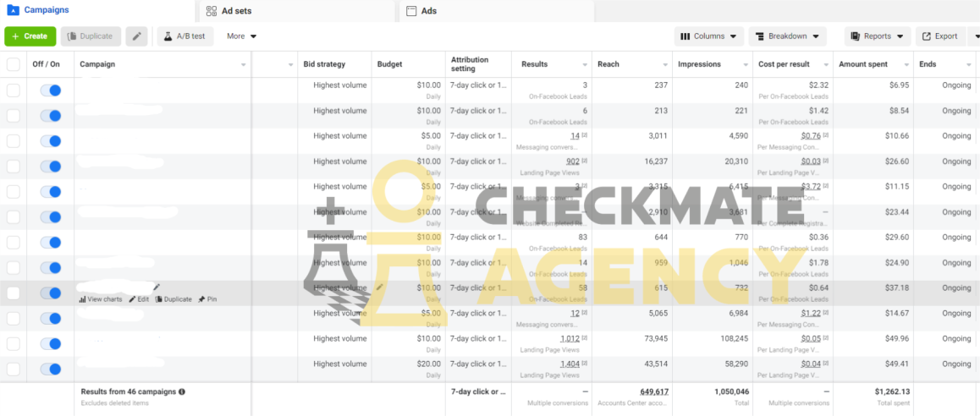Open the More dropdown menu
Image resolution: width=980 pixels, height=416 pixels.
pos(242,36)
